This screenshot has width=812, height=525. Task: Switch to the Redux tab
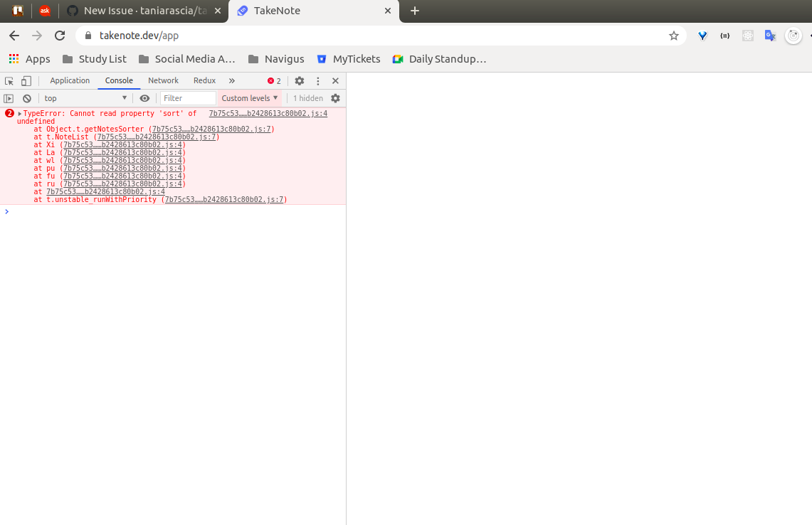(x=204, y=80)
